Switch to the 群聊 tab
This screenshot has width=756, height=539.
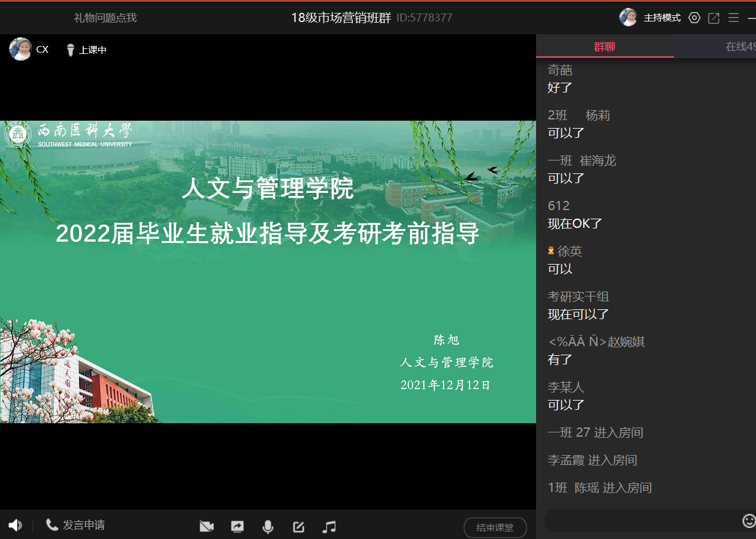point(605,47)
